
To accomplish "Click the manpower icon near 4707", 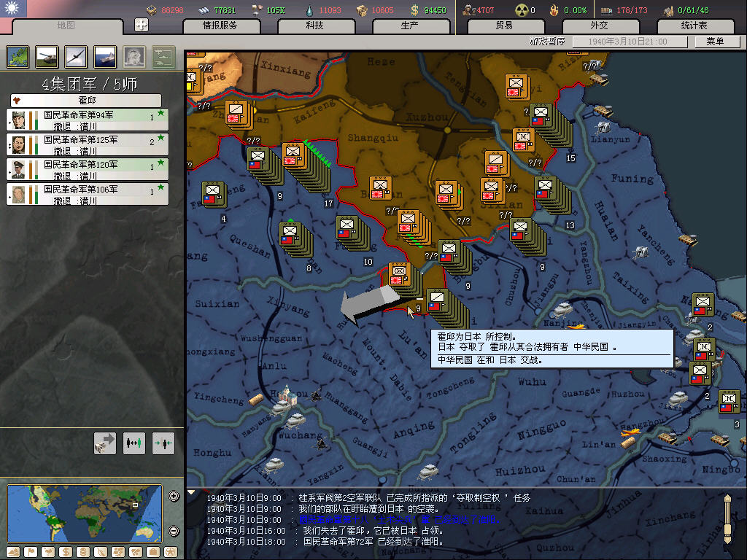I will pyautogui.click(x=469, y=10).
